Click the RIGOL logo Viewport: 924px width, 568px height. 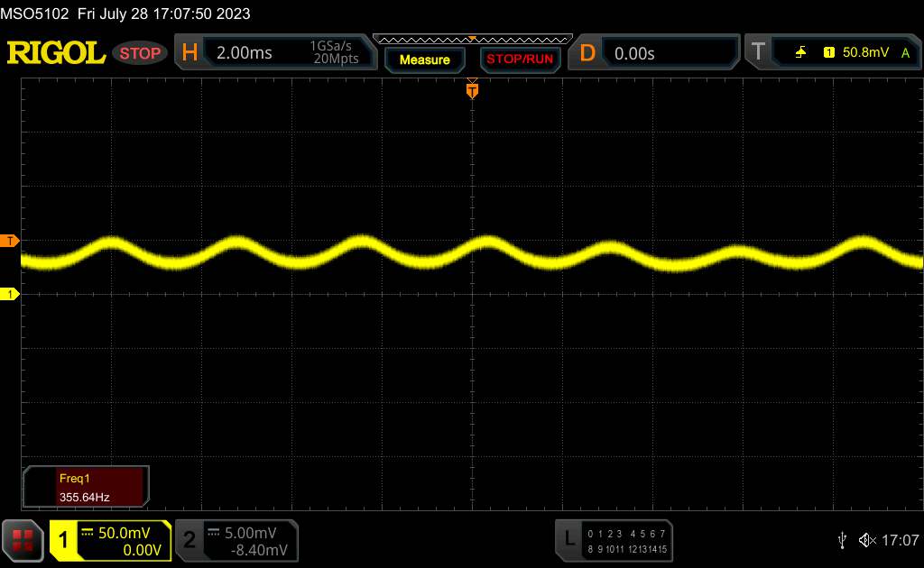pos(56,53)
